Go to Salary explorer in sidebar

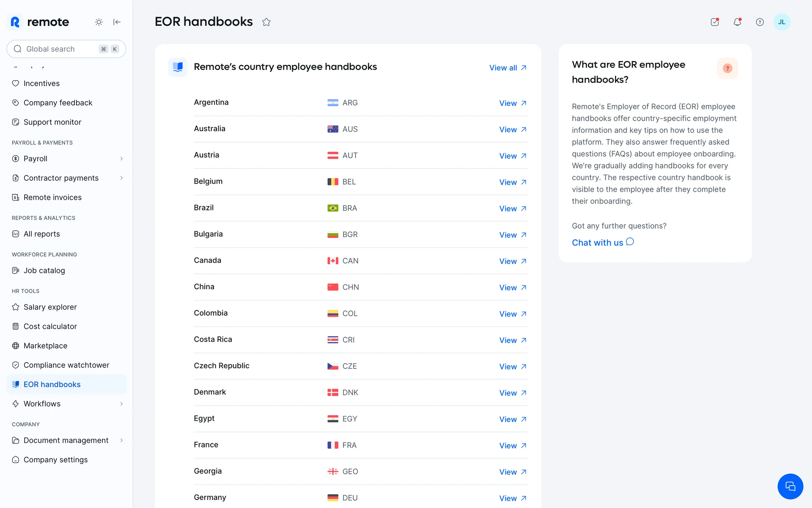[50, 307]
